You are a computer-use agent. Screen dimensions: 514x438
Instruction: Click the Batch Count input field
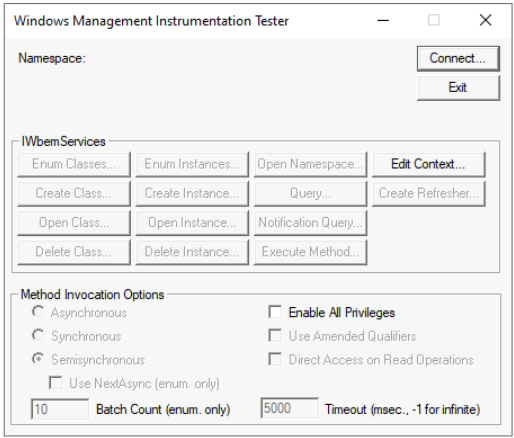60,409
